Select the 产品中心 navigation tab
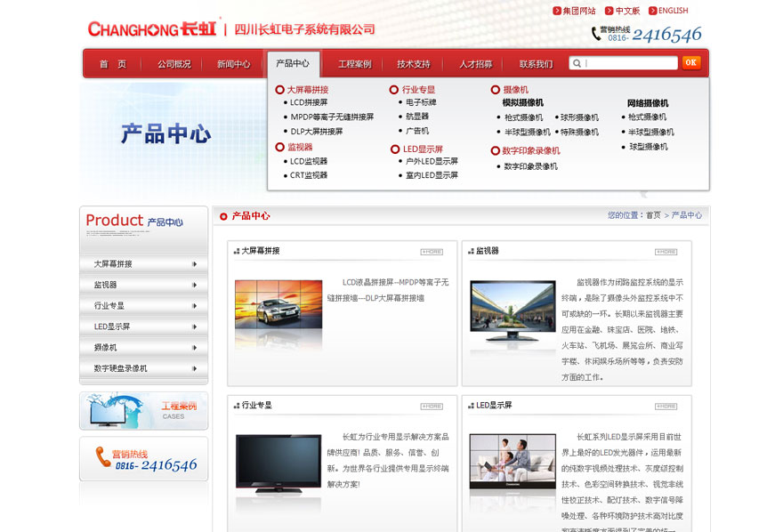The width and height of the screenshot is (783, 532). (x=293, y=64)
